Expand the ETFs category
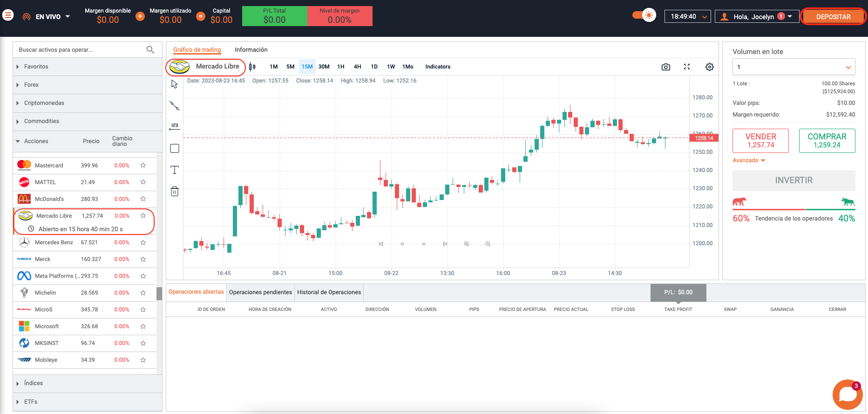 click(x=88, y=402)
